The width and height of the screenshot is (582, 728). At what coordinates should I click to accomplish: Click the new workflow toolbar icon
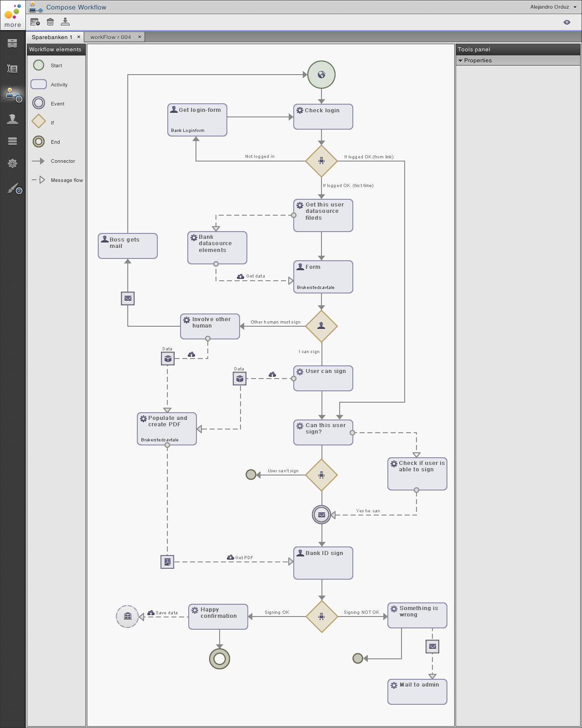35,22
